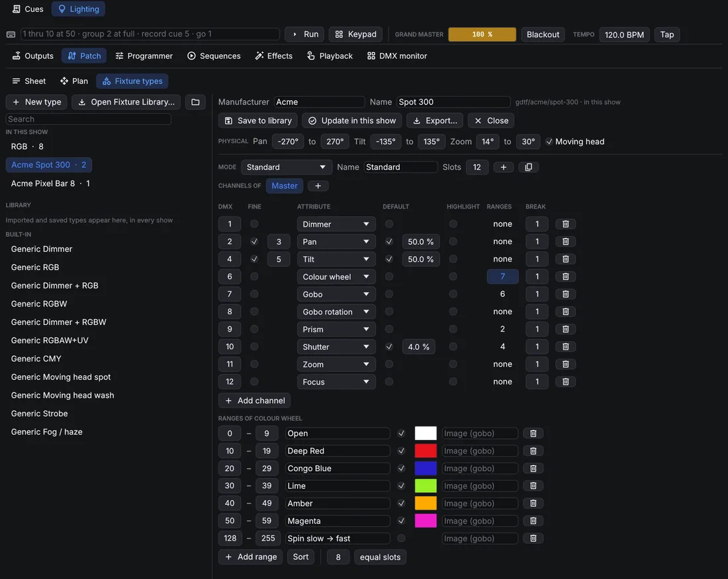Enable default value for the Zoom channel
Image resolution: width=728 pixels, height=579 pixels.
(389, 364)
